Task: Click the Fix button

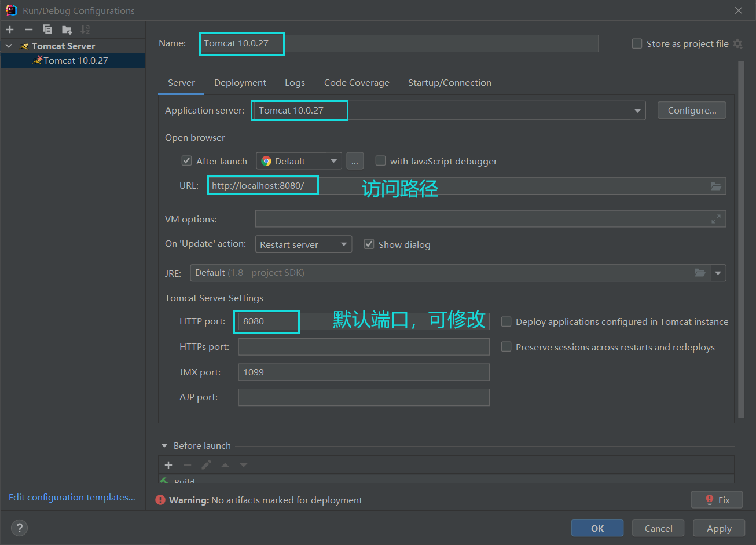Action: [717, 500]
